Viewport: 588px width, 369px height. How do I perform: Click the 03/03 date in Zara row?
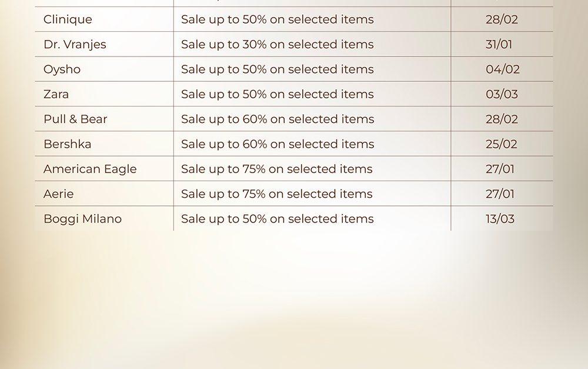pyautogui.click(x=502, y=94)
